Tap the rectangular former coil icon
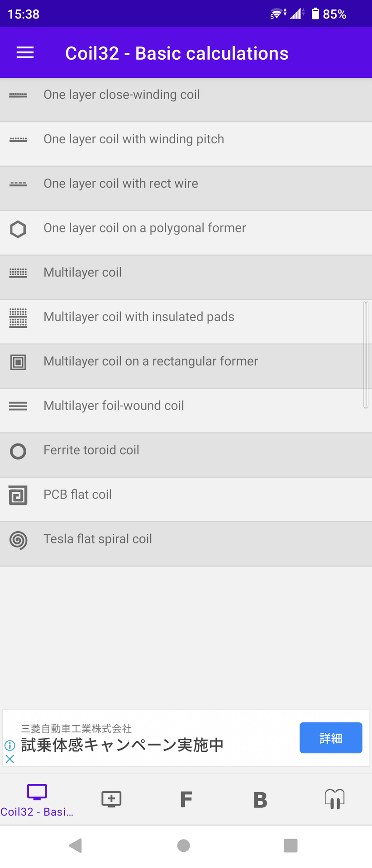 click(18, 362)
